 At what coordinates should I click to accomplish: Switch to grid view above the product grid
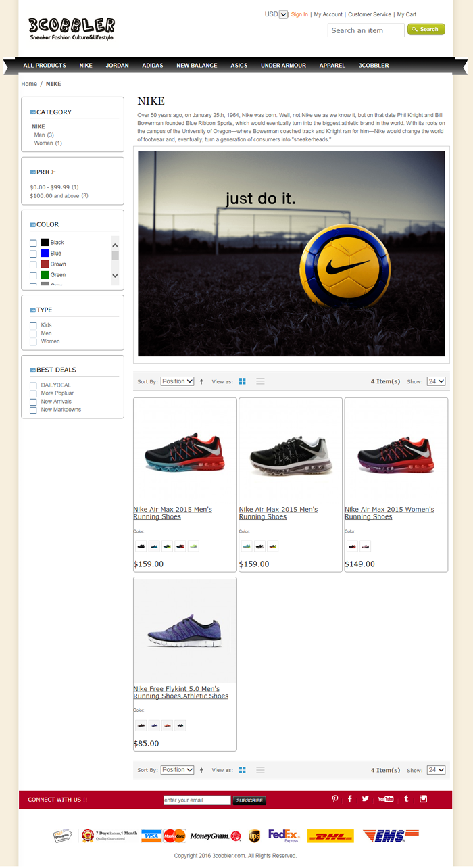[x=243, y=381]
